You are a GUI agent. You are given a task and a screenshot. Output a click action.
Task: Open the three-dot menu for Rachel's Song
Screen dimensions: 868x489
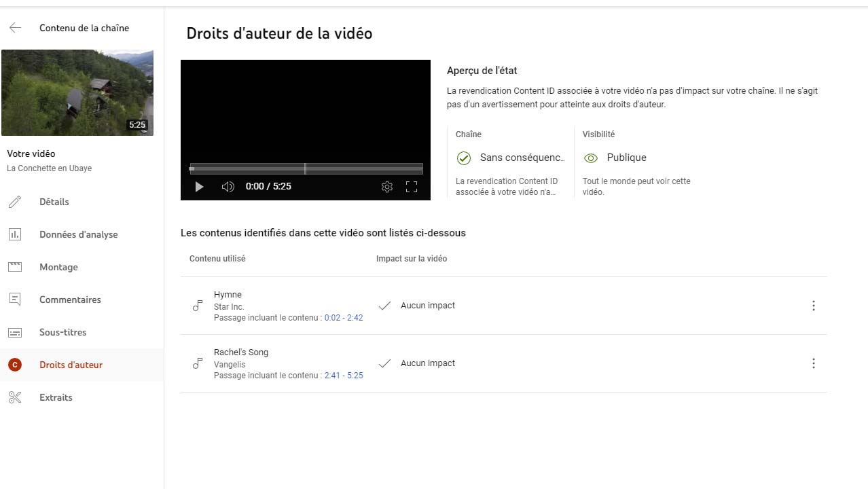(x=814, y=363)
